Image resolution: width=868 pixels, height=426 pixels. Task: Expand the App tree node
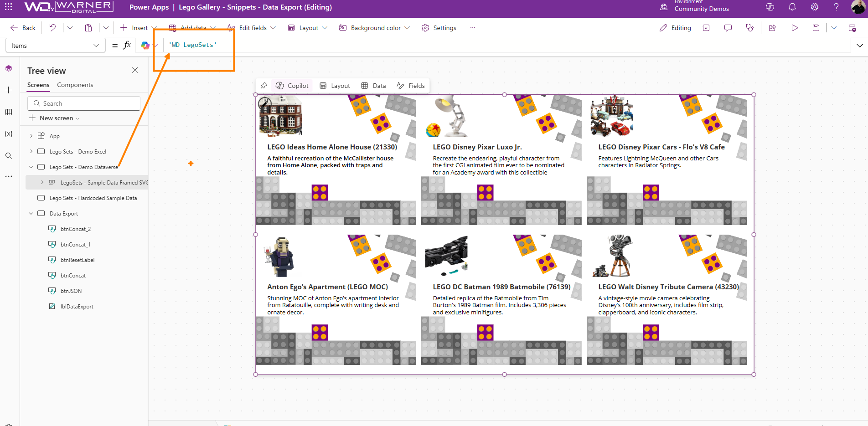31,136
